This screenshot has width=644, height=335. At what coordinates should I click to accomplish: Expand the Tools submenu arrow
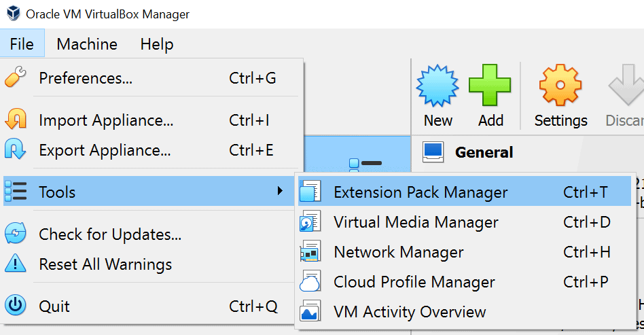(x=280, y=192)
